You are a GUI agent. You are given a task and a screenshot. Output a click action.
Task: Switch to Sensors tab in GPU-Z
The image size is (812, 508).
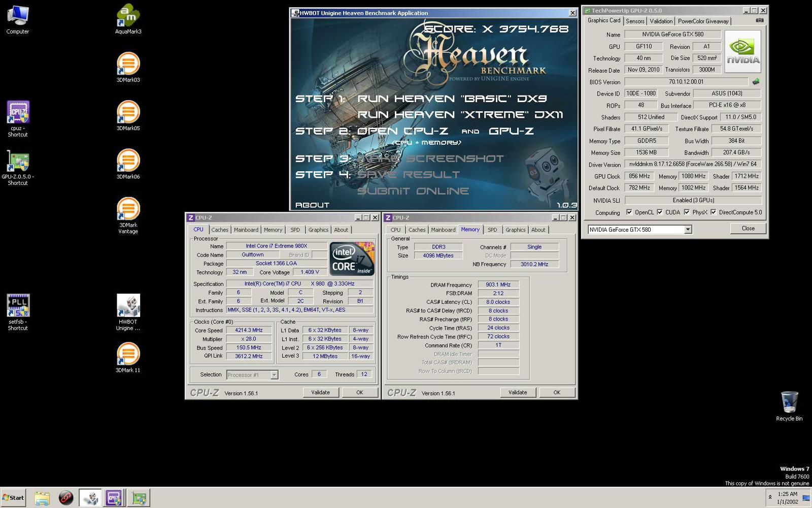635,21
